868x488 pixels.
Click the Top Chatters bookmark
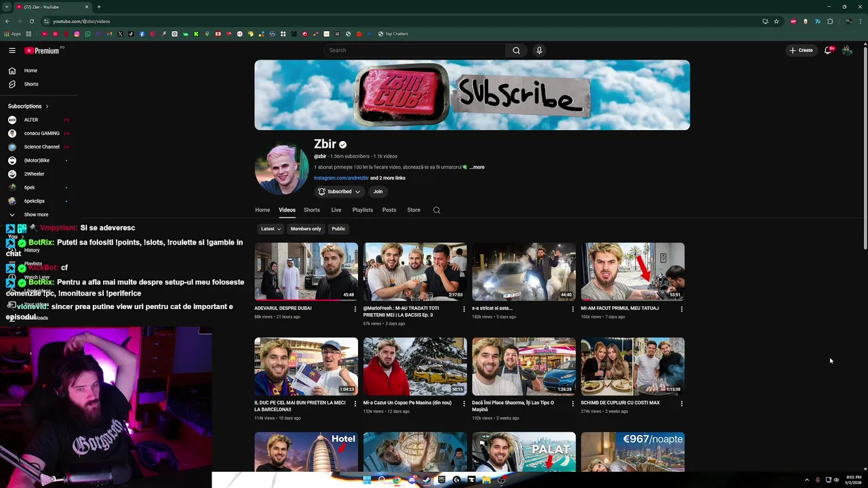(x=393, y=34)
